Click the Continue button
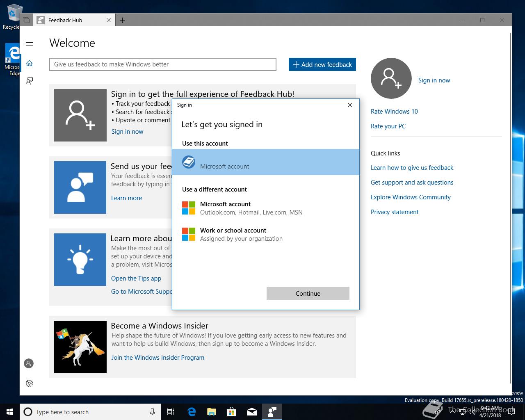The width and height of the screenshot is (525, 420). (x=308, y=293)
